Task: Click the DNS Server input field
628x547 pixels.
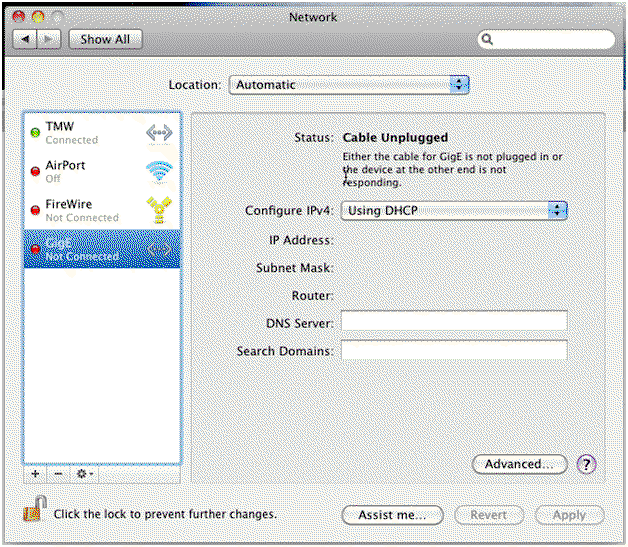Action: pos(454,320)
